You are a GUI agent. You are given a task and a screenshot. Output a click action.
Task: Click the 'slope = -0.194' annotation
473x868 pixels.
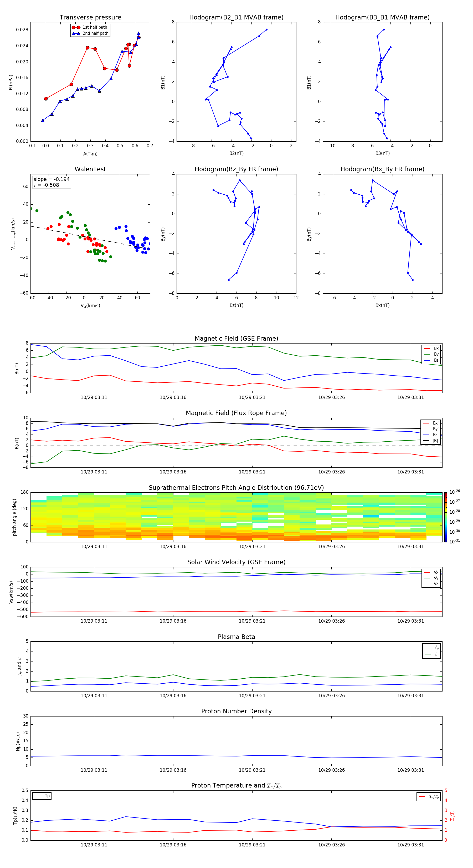click(52, 179)
